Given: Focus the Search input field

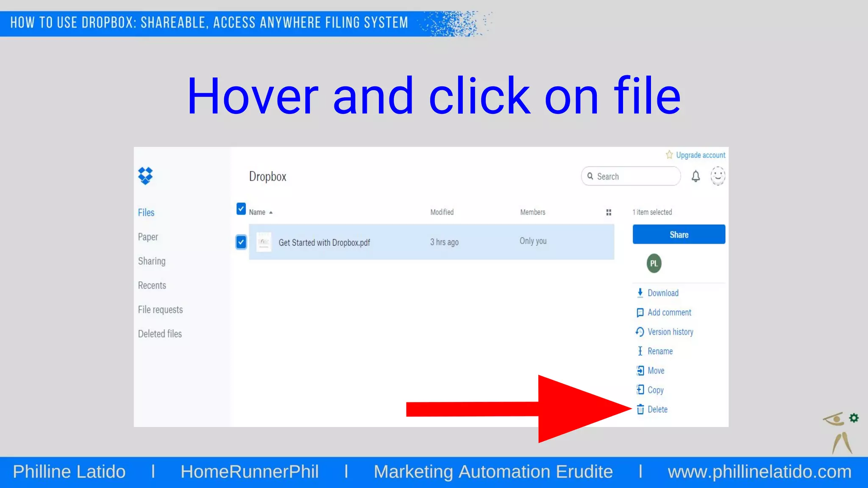Looking at the screenshot, I should [x=631, y=176].
